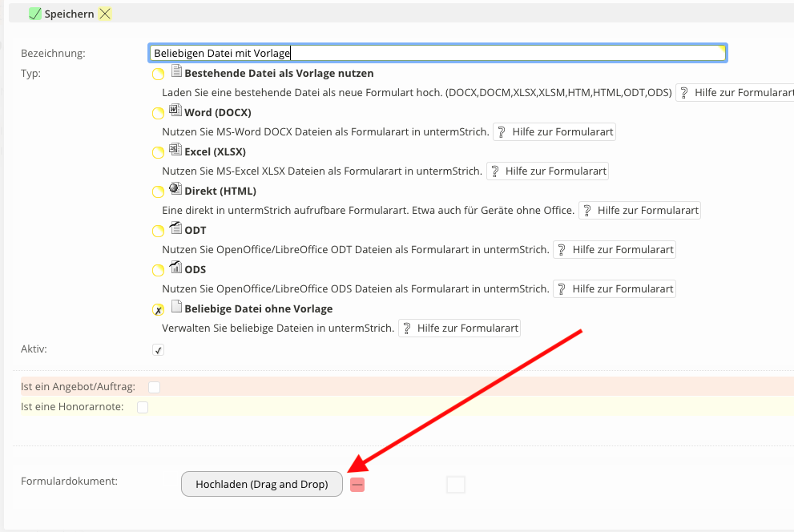Click the red minus remove document icon
The image size is (794, 532).
point(357,485)
